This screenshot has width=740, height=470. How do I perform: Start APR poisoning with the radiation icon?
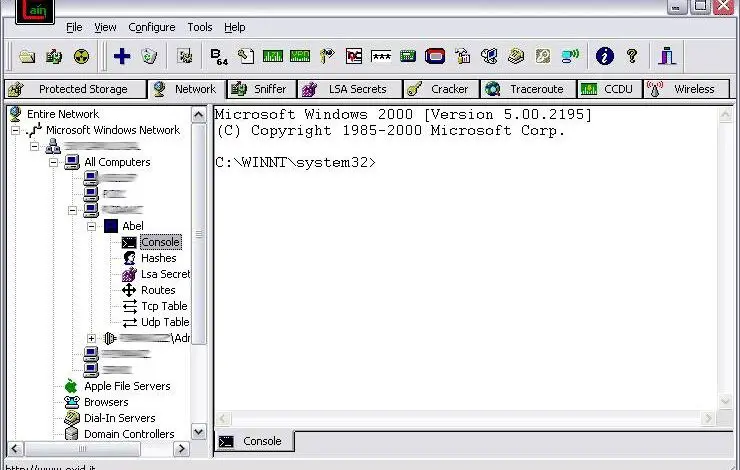(82, 57)
